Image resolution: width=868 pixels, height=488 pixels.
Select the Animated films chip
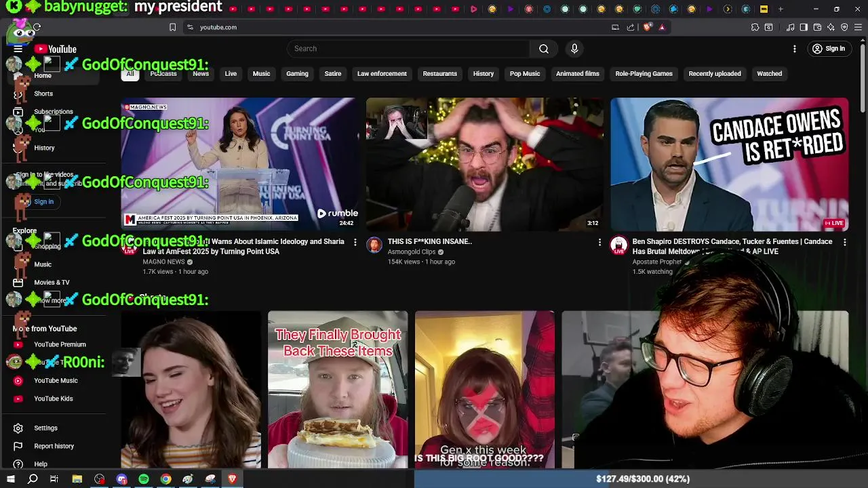pos(578,74)
